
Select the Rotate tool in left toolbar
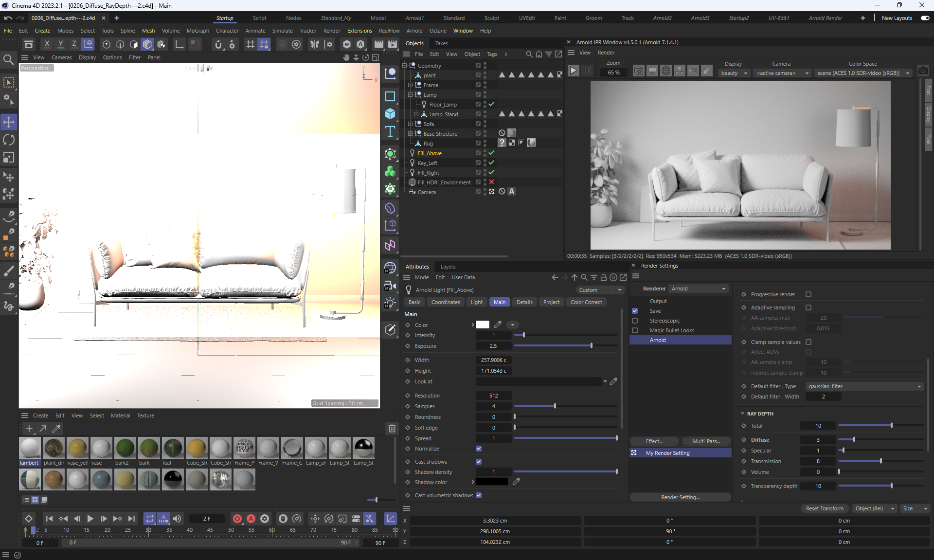[x=9, y=140]
